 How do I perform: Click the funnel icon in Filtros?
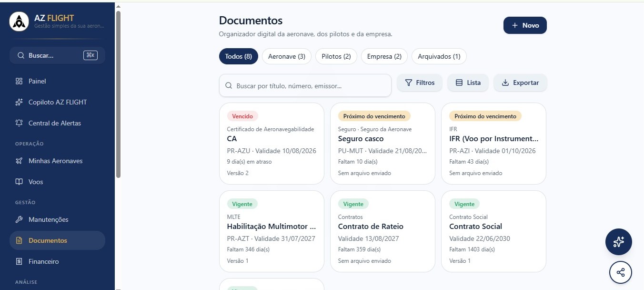(408, 83)
